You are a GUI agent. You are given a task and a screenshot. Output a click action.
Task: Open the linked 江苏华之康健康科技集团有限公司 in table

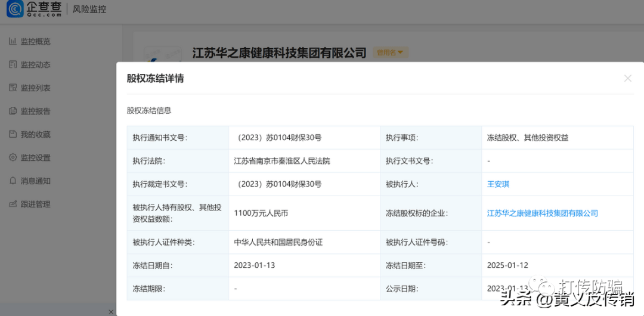pos(542,213)
